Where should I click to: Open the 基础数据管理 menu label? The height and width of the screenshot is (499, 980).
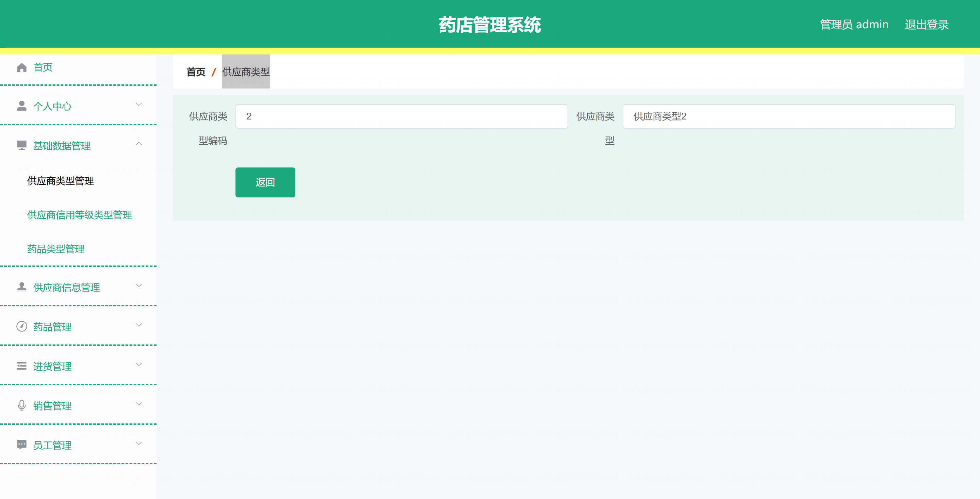point(62,146)
